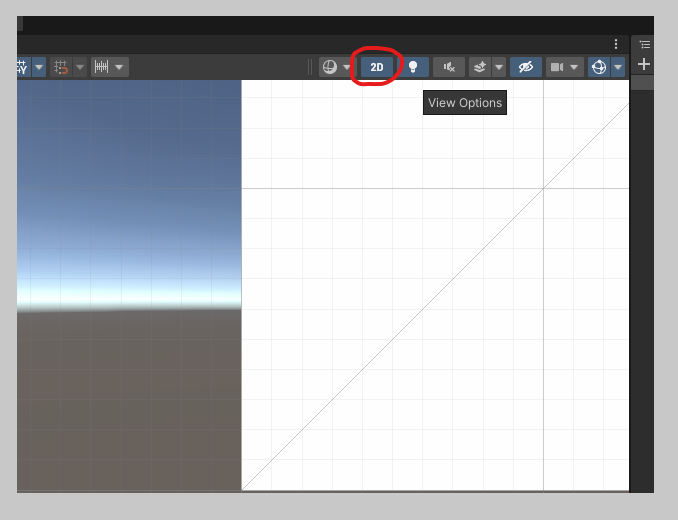Image resolution: width=678 pixels, height=520 pixels.
Task: Toggle scene effects layers icon
Action: [480, 67]
